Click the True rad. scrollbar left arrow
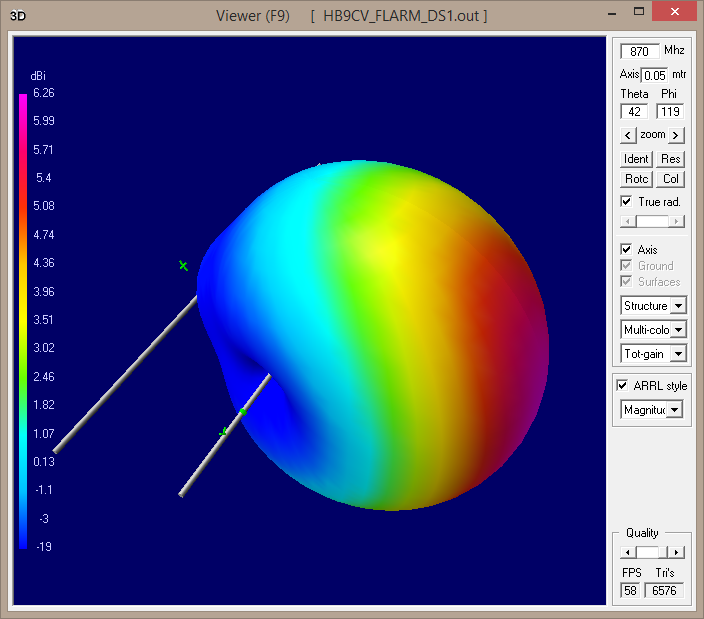 pos(626,221)
